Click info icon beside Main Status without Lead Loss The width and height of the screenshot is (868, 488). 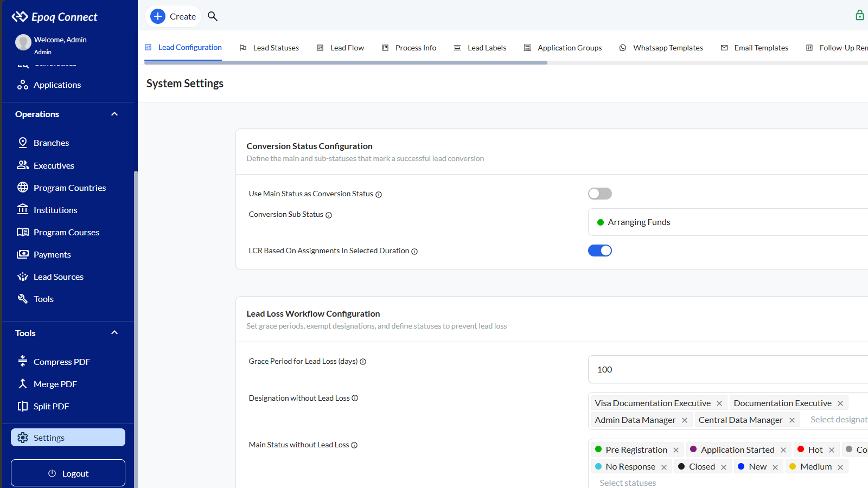point(354,445)
